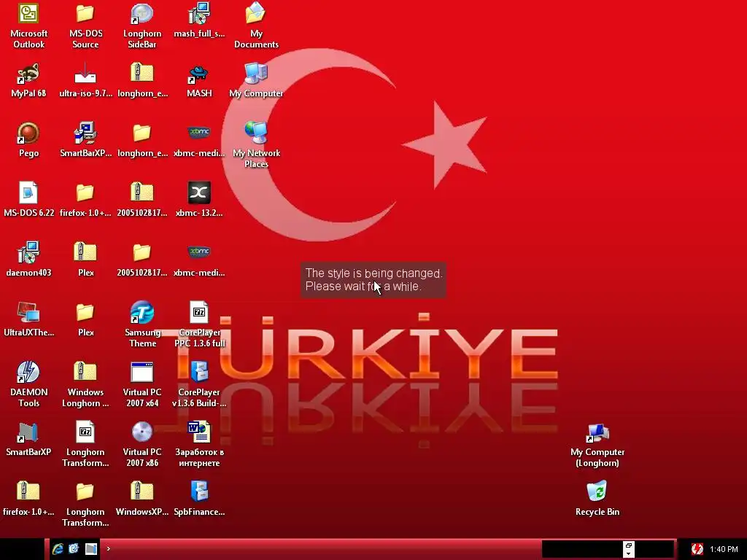747x560 pixels.
Task: Launch Internet Explorer from quick launch
Action: coord(58,548)
